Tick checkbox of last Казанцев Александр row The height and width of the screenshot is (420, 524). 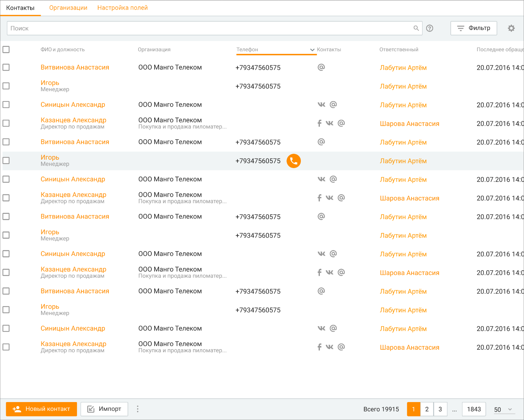tap(6, 347)
